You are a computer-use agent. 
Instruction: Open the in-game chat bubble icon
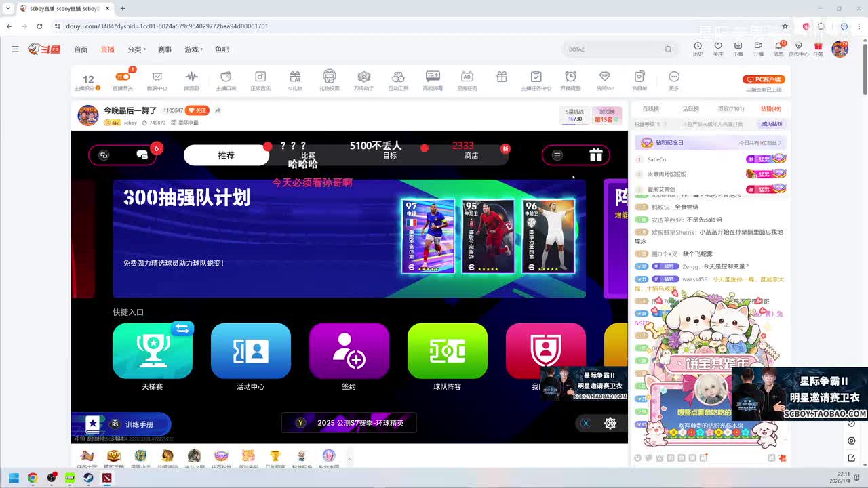pos(142,155)
